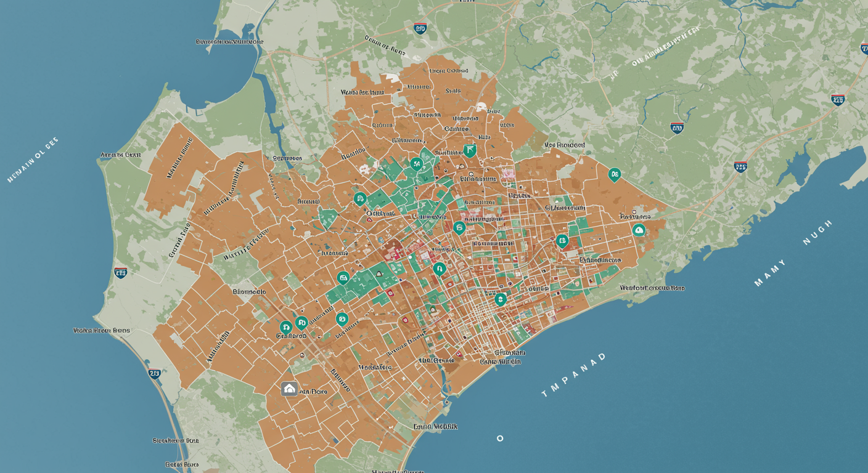Open the interstate shield in the northeast forest area
Viewport: 868px width, 473px height.
(677, 128)
